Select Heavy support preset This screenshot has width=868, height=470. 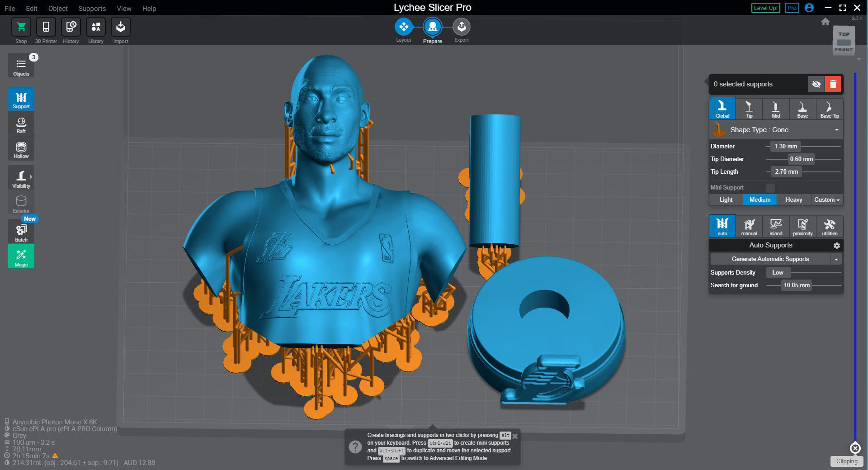[794, 199]
